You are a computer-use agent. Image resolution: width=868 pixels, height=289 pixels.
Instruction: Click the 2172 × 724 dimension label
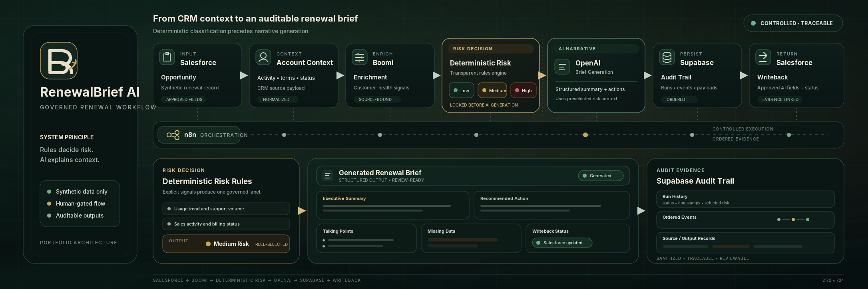pyautogui.click(x=833, y=280)
